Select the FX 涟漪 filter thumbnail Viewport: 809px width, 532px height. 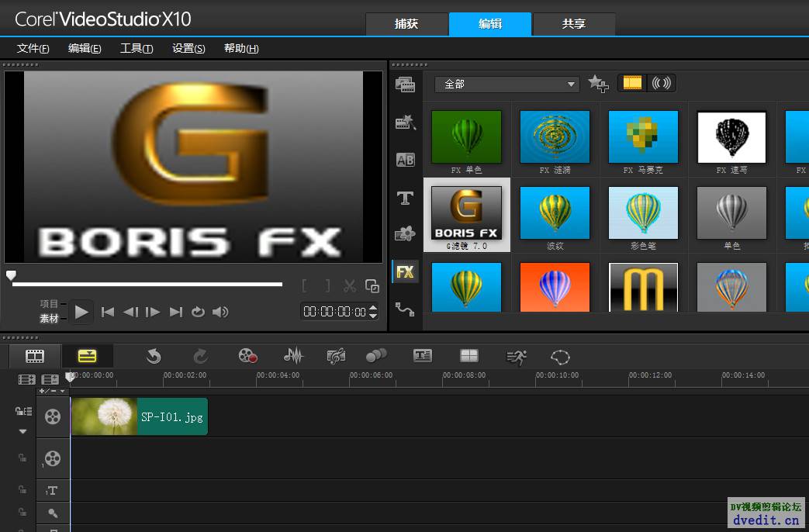(555, 137)
